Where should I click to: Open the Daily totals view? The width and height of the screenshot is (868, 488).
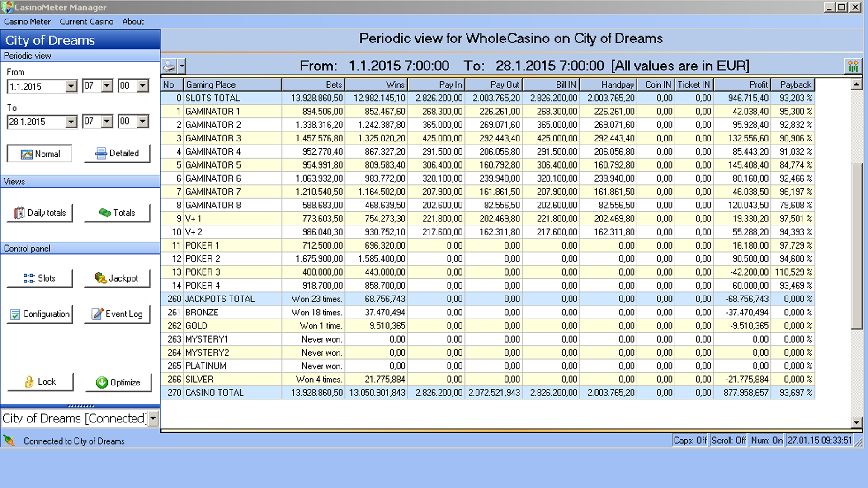click(40, 213)
